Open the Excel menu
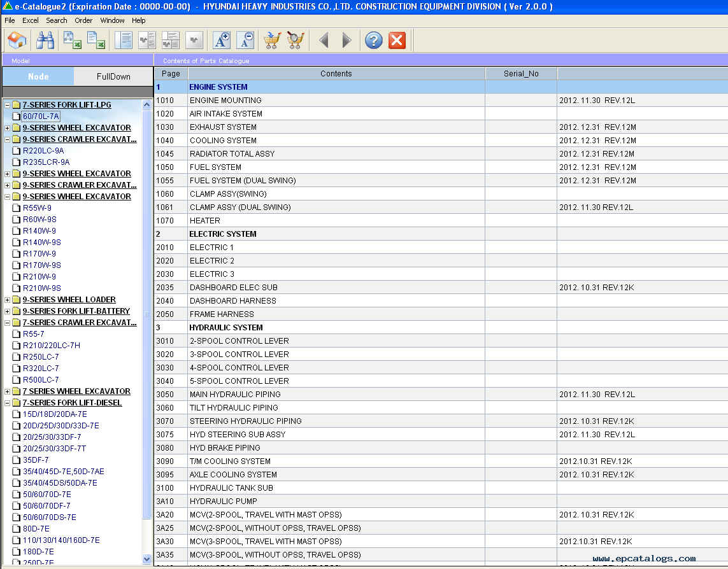The height and width of the screenshot is (569, 728). coord(30,20)
